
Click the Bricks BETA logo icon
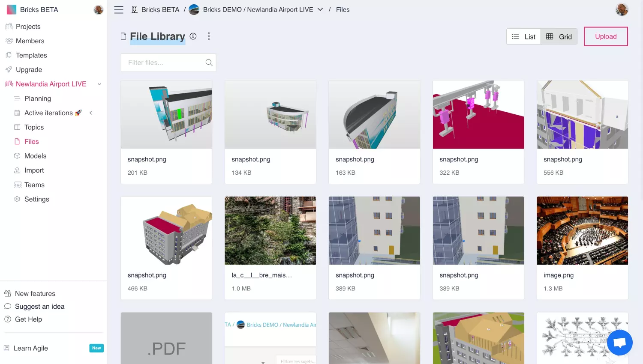click(x=12, y=9)
